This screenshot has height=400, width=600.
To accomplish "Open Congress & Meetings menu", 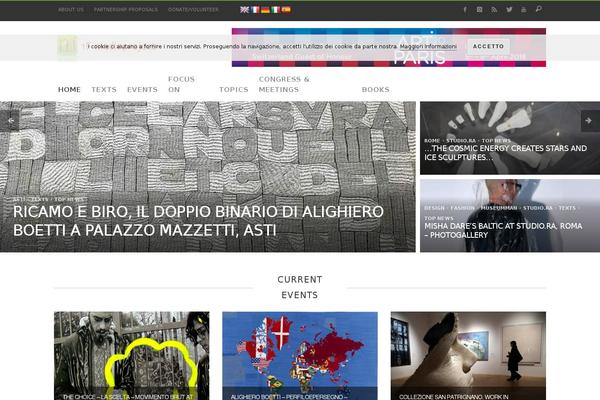I will [x=284, y=84].
